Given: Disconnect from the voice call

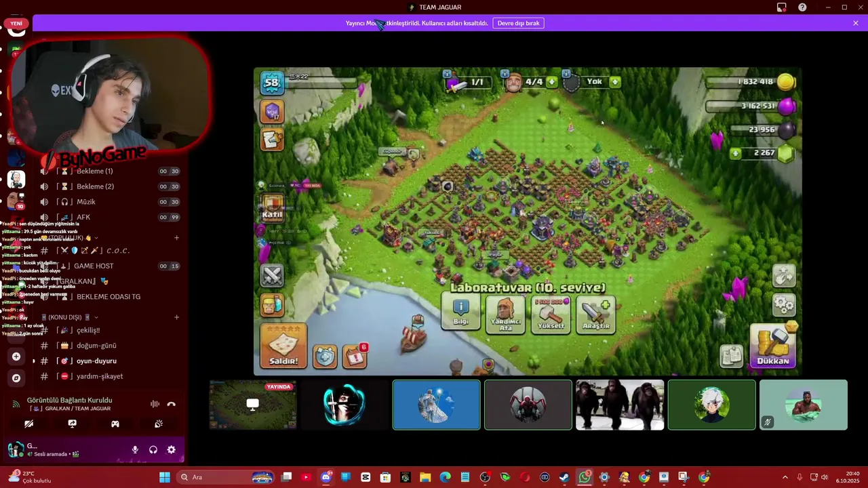Looking at the screenshot, I should (172, 404).
